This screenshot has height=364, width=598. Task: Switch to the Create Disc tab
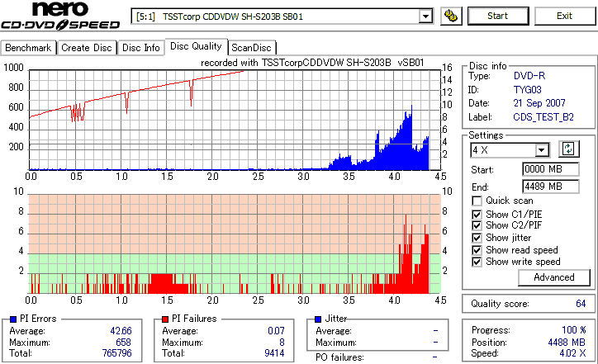click(x=87, y=48)
